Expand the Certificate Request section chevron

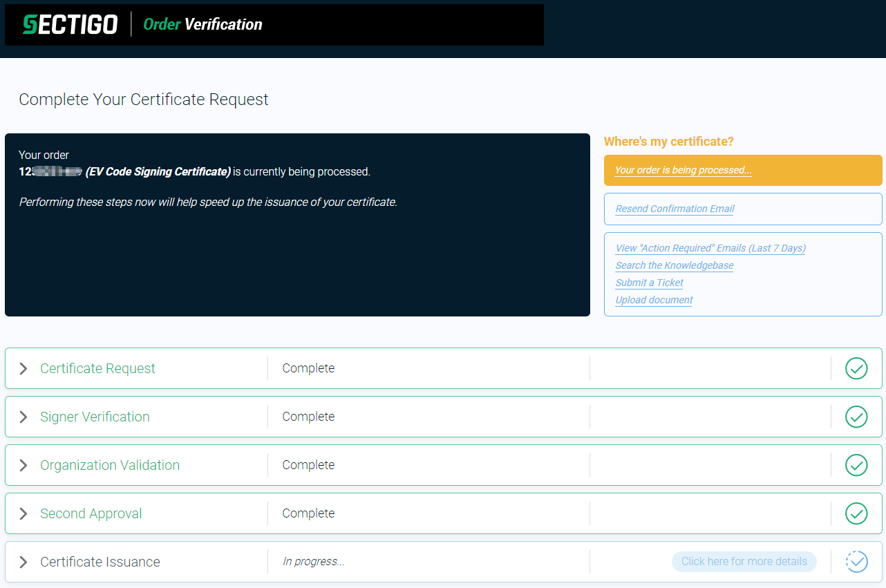23,368
